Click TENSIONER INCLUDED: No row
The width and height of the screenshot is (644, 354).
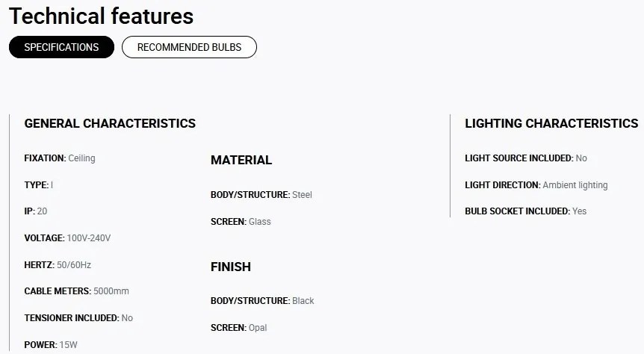pyautogui.click(x=78, y=318)
